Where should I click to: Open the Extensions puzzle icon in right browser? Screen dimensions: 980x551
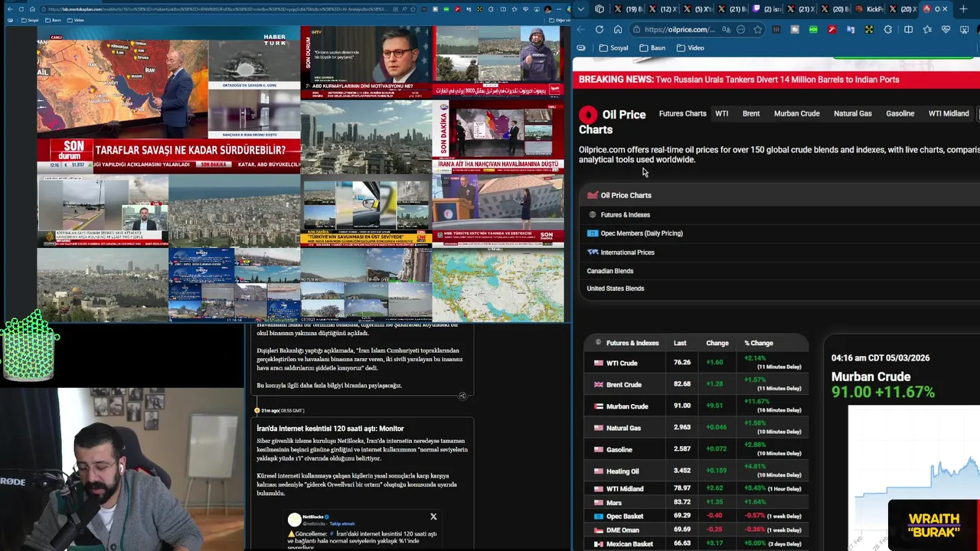click(x=888, y=29)
